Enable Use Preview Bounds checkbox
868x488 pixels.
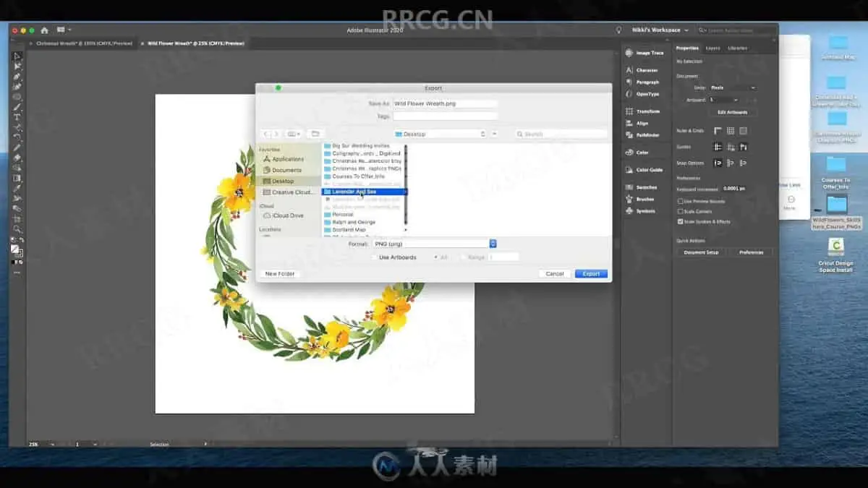(x=680, y=201)
